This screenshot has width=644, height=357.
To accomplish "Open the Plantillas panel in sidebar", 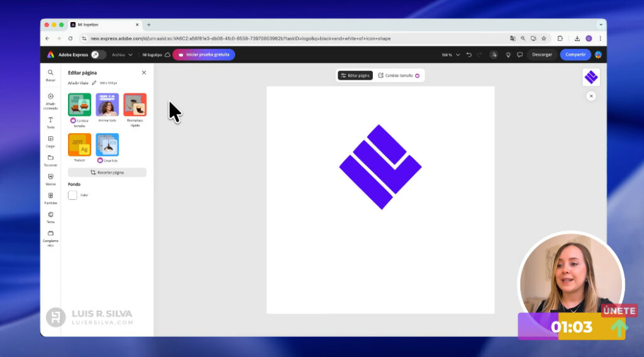I will 50,198.
